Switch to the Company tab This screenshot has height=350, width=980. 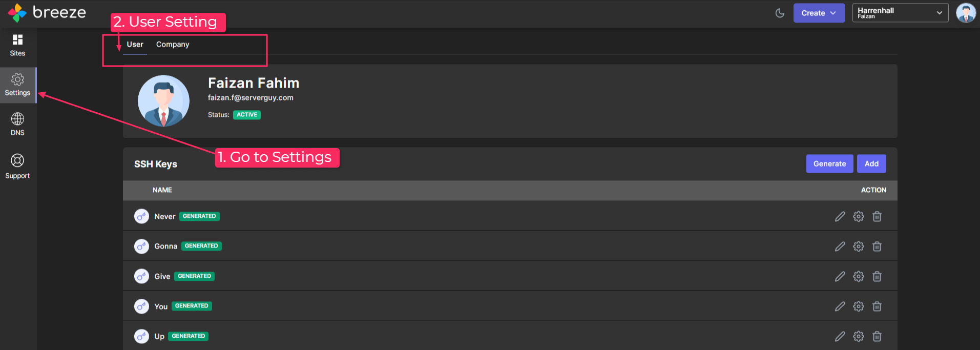pyautogui.click(x=173, y=45)
